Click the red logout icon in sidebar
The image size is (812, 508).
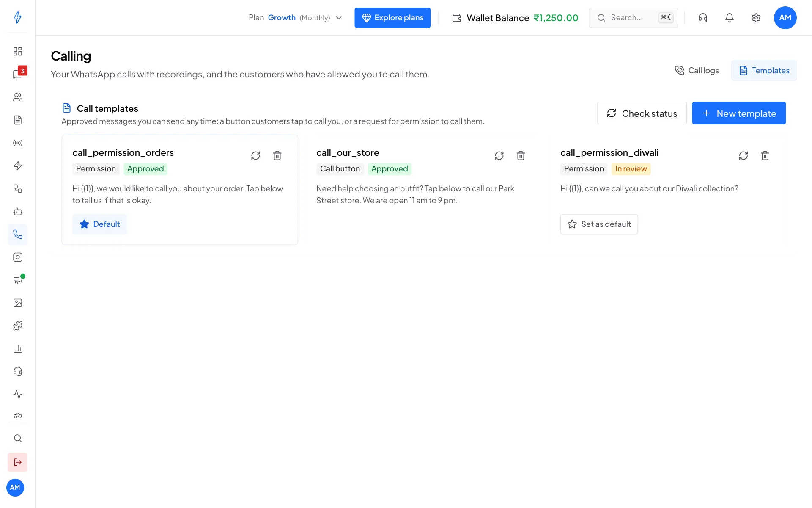coord(17,462)
